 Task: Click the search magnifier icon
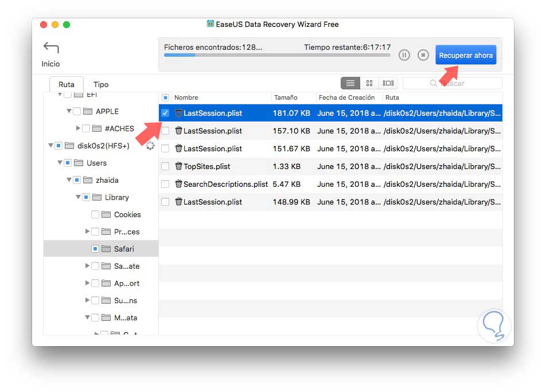433,83
